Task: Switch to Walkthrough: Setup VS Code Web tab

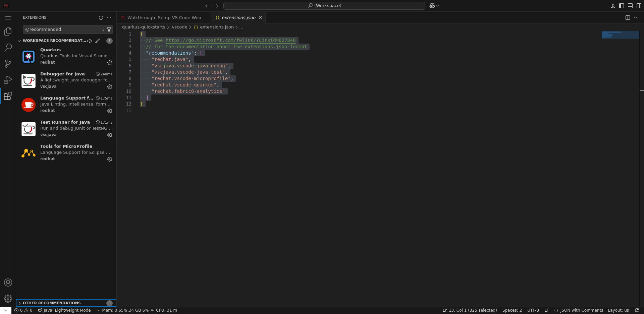Action: click(164, 18)
